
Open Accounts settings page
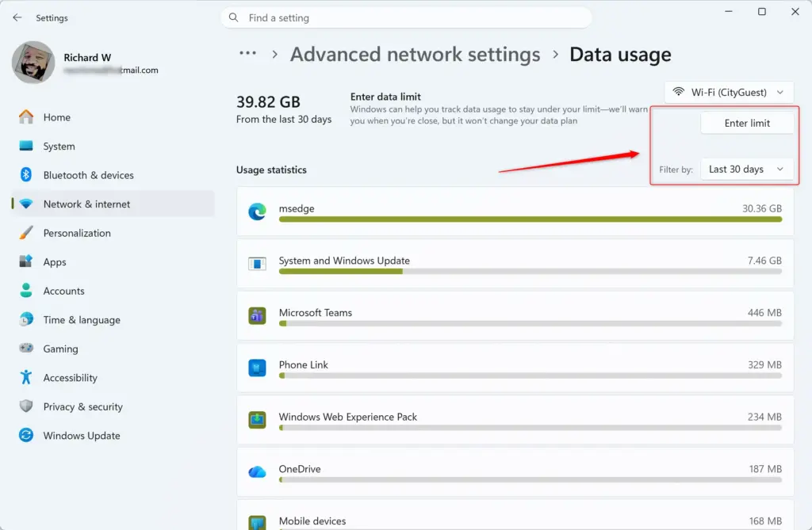click(x=113, y=291)
